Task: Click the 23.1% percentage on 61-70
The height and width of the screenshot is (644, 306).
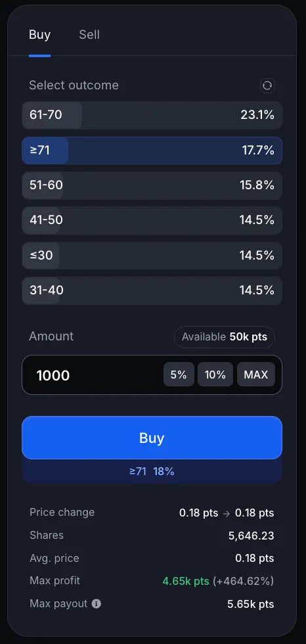Action: tap(257, 115)
